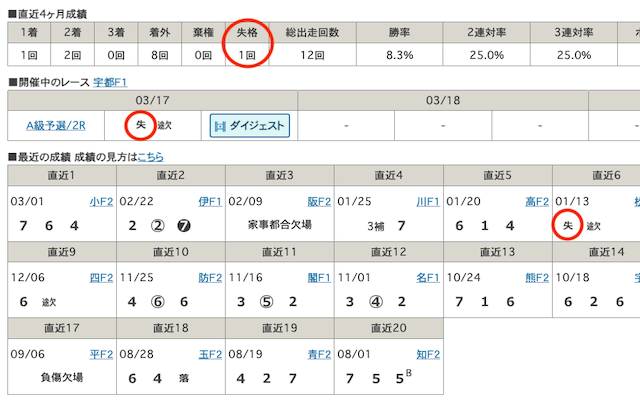Open the 四F2 link in 直近9

(101, 278)
